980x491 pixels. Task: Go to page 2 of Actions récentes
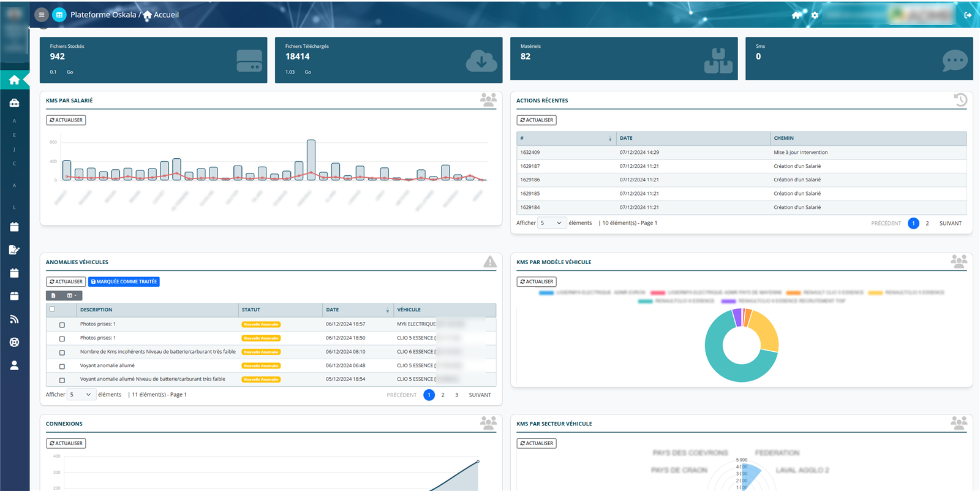(927, 224)
